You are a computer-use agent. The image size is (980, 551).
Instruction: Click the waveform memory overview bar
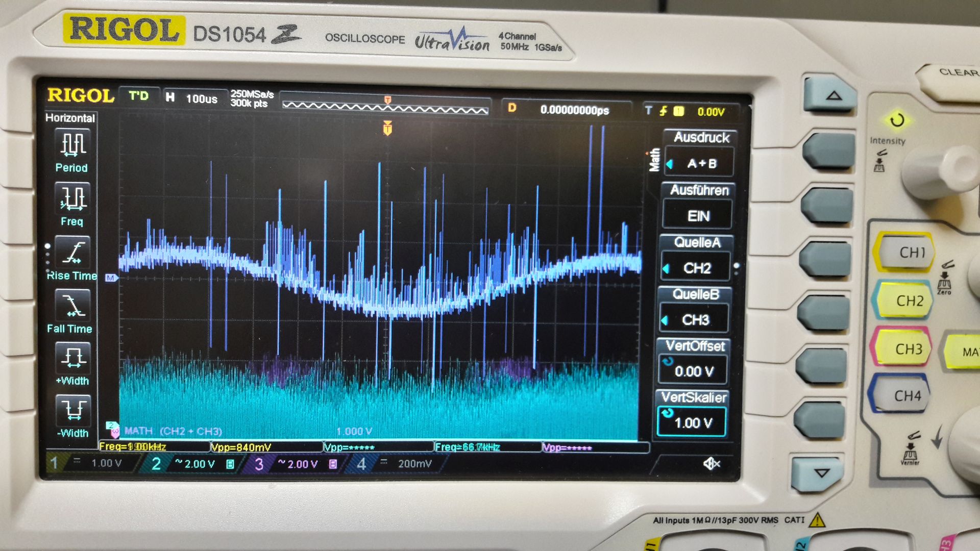coord(385,108)
